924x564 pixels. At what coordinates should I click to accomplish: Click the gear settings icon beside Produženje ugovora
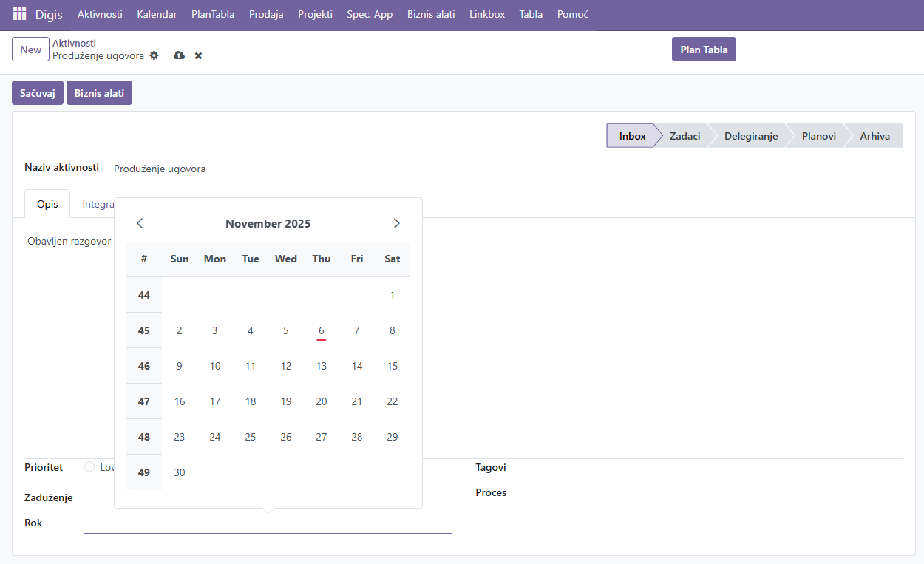(154, 55)
